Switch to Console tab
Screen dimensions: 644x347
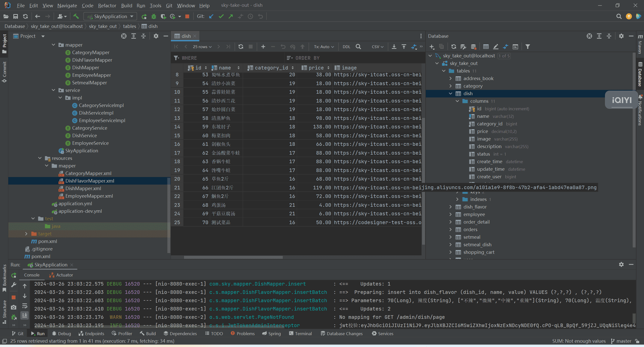pyautogui.click(x=32, y=275)
